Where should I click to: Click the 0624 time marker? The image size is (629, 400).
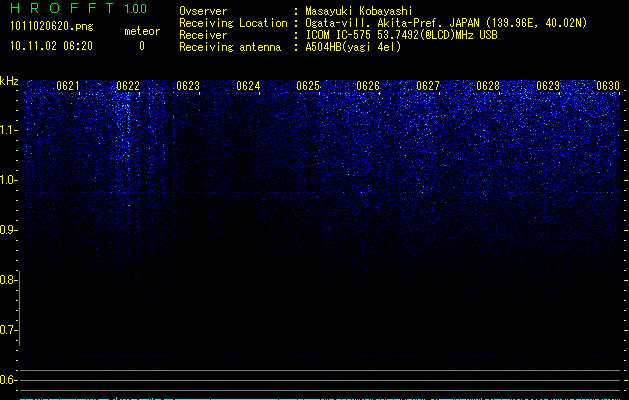pyautogui.click(x=248, y=86)
